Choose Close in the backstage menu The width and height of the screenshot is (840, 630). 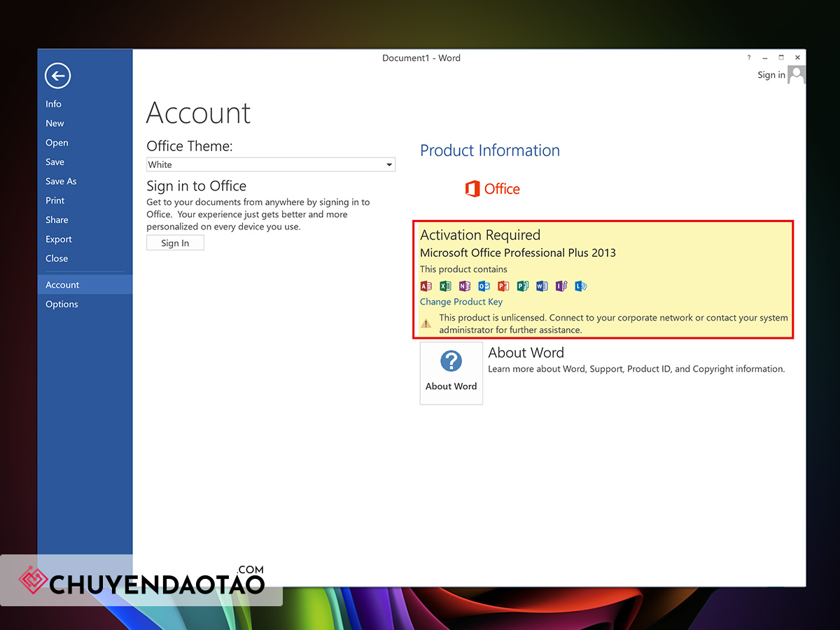pos(85,258)
